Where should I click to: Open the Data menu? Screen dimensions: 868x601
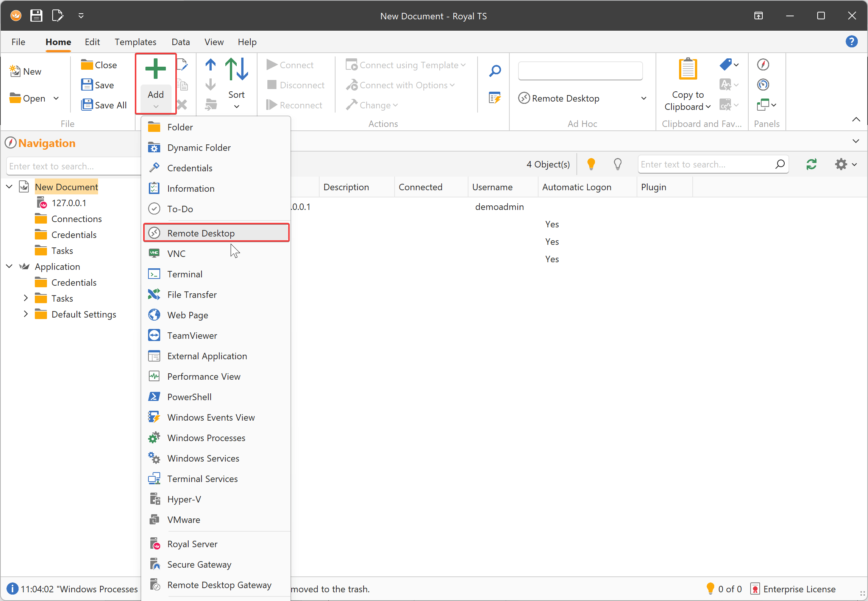[x=181, y=42]
